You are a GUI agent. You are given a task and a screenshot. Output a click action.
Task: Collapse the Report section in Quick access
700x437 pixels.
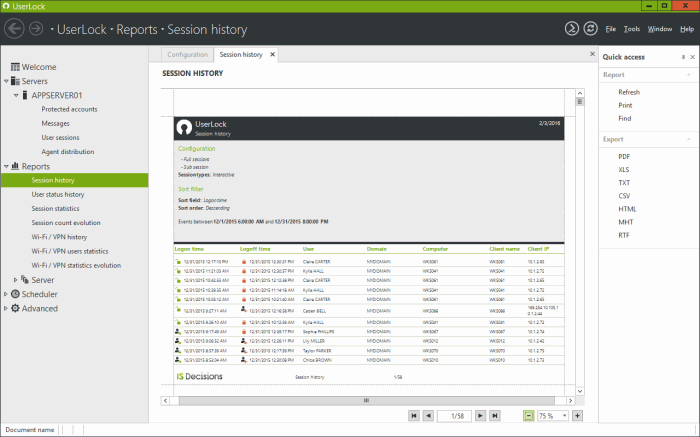click(689, 75)
